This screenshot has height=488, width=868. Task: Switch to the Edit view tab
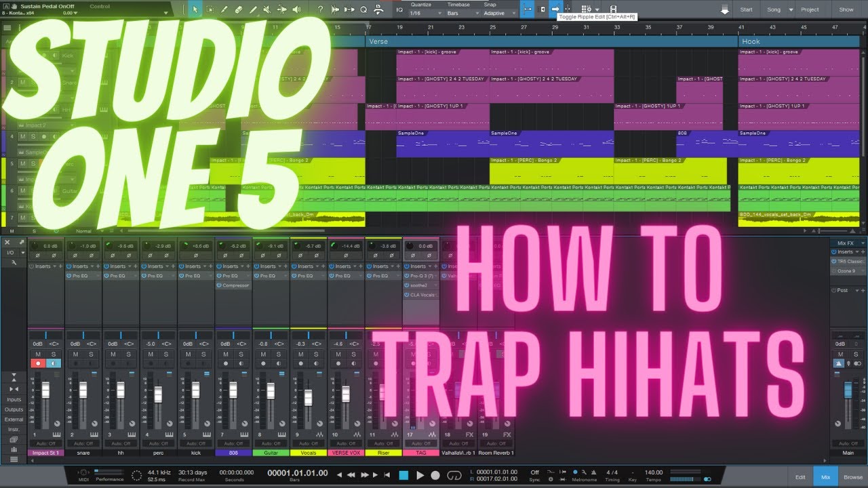pyautogui.click(x=801, y=477)
